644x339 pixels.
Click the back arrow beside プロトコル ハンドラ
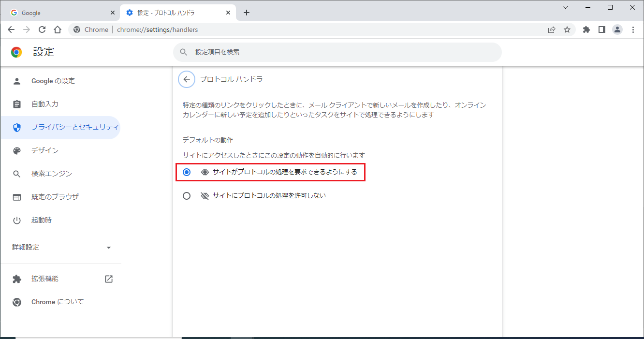click(x=187, y=79)
